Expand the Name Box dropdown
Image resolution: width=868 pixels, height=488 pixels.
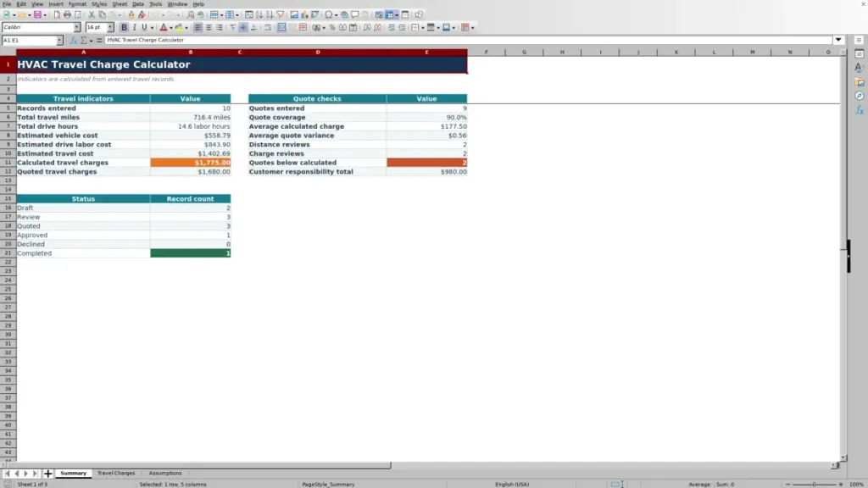(59, 41)
